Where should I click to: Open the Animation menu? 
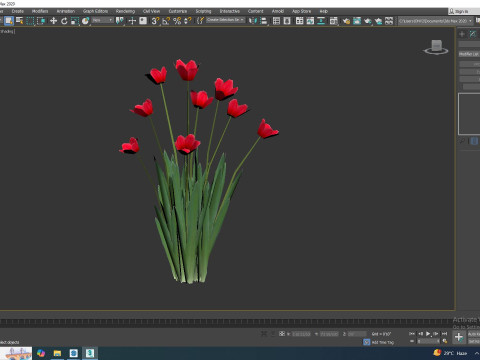(x=66, y=11)
